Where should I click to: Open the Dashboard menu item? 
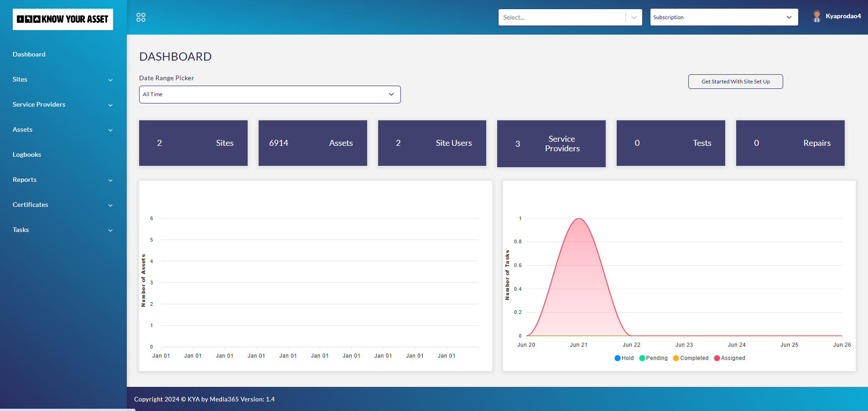[x=29, y=54]
